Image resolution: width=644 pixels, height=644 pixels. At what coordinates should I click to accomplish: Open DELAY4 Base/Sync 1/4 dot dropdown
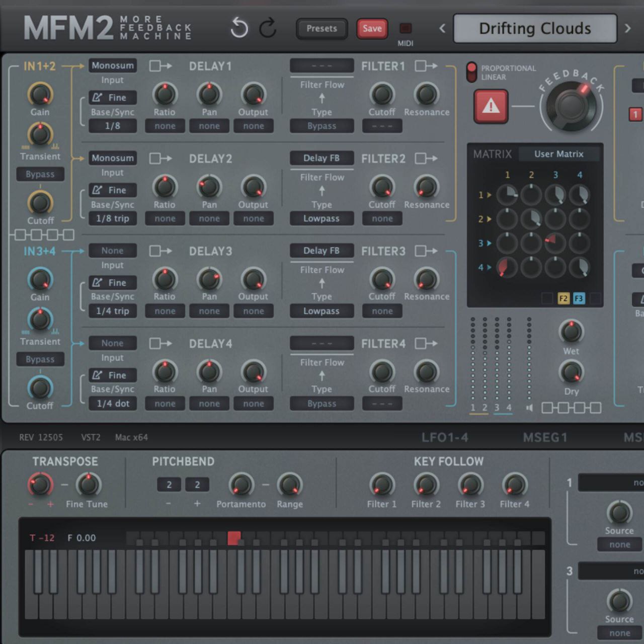(x=113, y=404)
